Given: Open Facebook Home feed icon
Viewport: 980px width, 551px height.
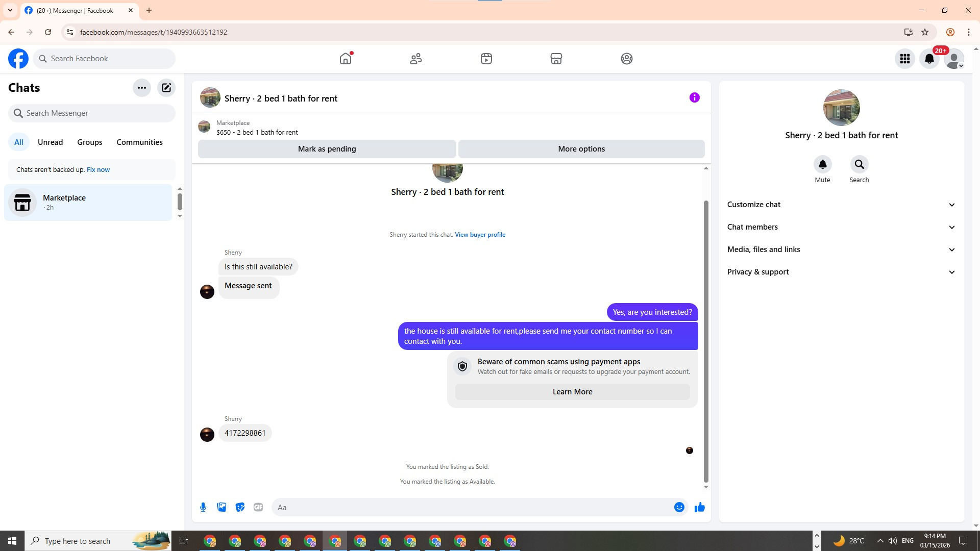Looking at the screenshot, I should tap(346, 59).
